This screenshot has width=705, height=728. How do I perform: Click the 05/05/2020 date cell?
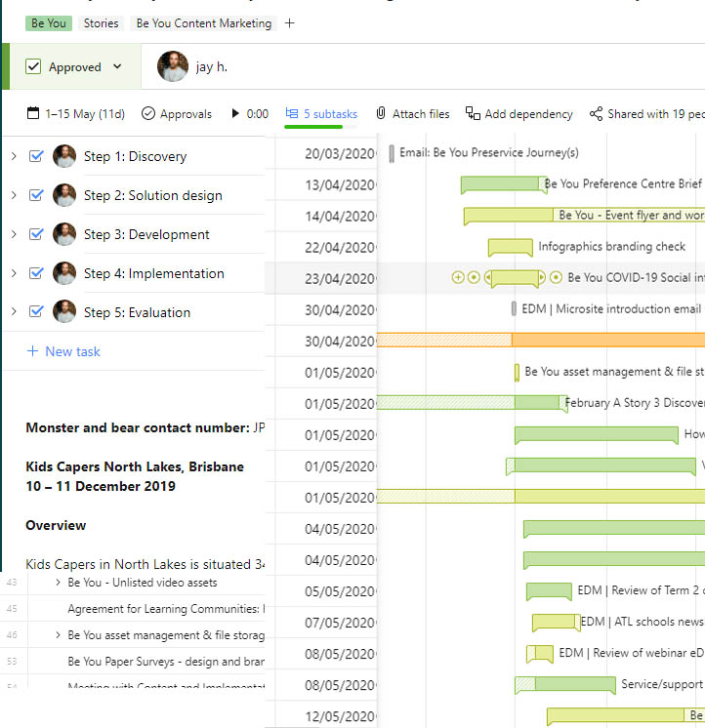click(340, 591)
